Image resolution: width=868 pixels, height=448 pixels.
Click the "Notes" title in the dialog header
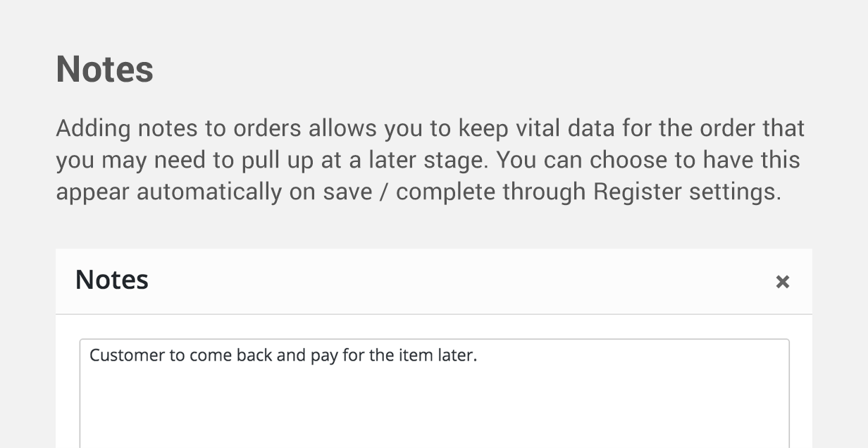[x=111, y=280]
